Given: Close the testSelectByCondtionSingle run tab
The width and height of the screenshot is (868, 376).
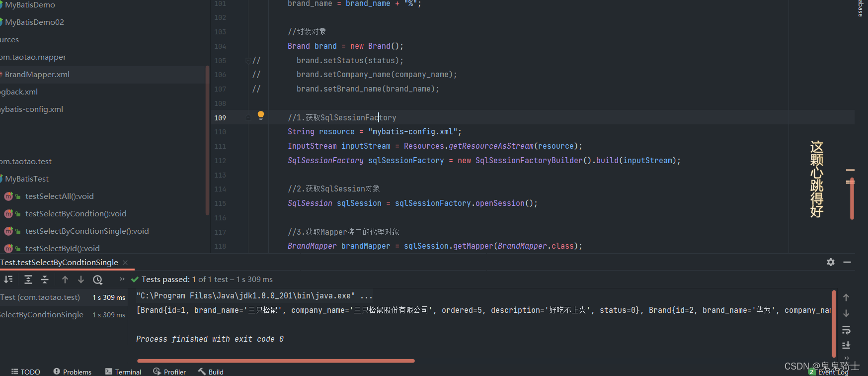Looking at the screenshot, I should pyautogui.click(x=125, y=263).
